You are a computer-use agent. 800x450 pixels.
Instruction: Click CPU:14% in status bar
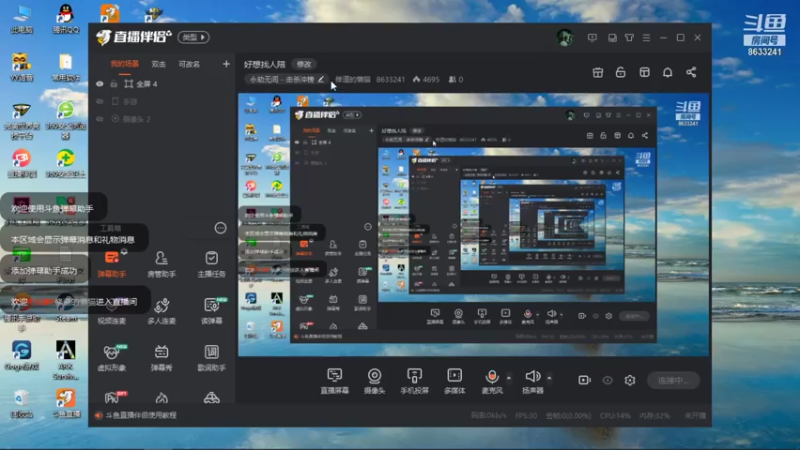click(615, 416)
